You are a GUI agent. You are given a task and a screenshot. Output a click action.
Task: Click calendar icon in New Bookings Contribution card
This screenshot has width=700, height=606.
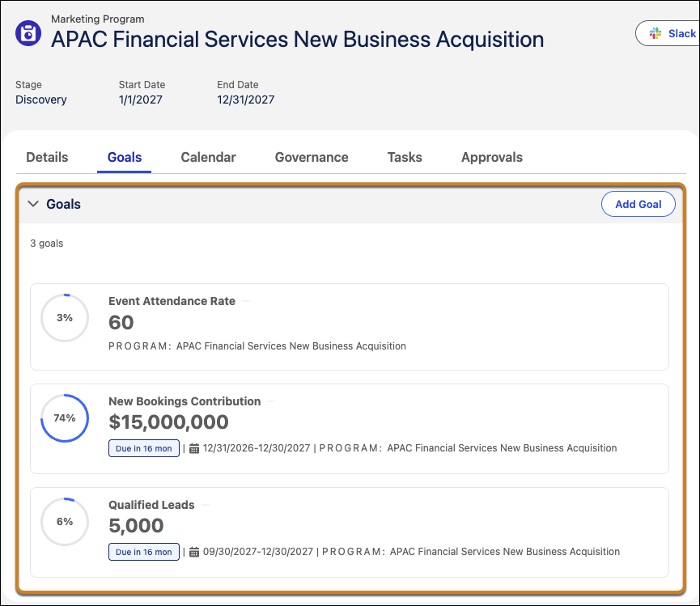point(194,448)
